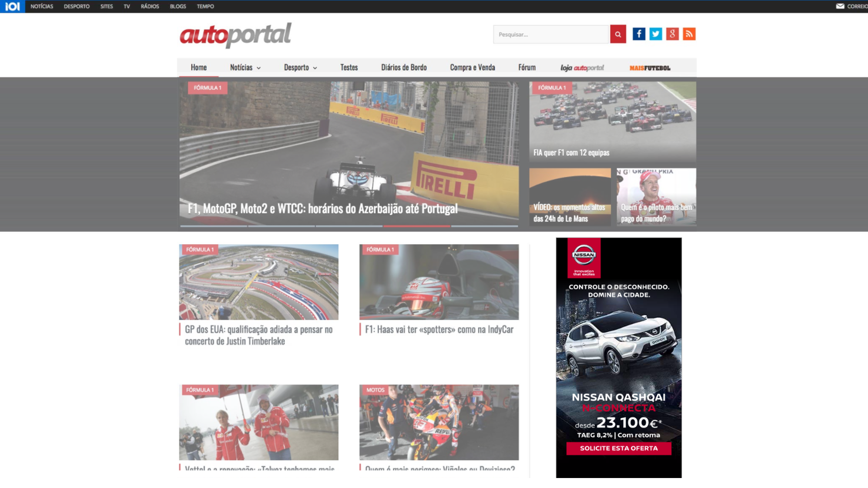Screen dimensions: 868x488
Task: Select the active fourth carousel indicator
Action: pyautogui.click(x=417, y=226)
